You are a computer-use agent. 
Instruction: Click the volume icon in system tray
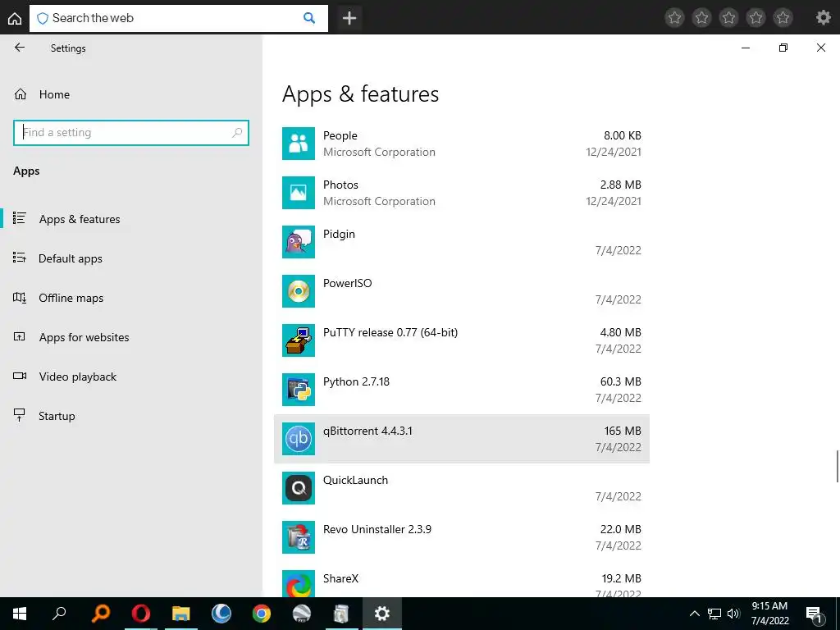tap(733, 614)
